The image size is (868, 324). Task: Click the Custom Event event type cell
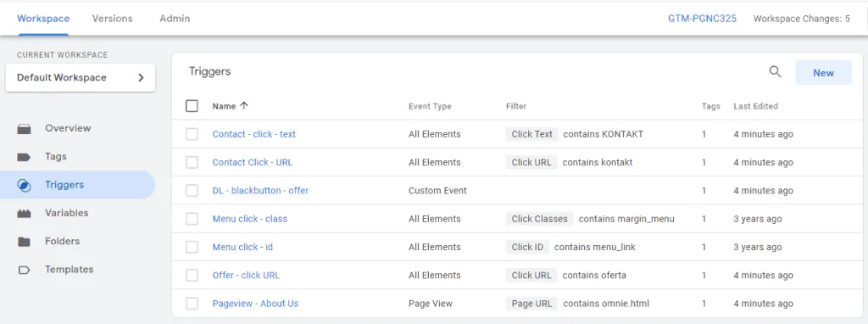tap(437, 191)
